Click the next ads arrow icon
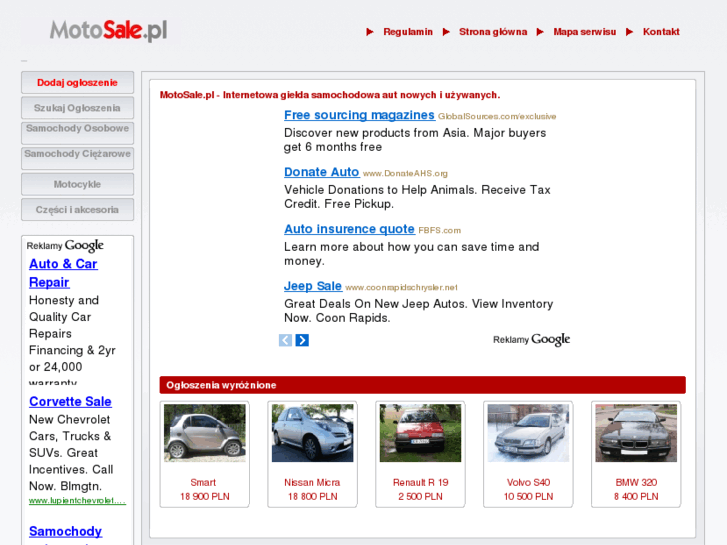Viewport: 727px width, 545px height. [302, 340]
